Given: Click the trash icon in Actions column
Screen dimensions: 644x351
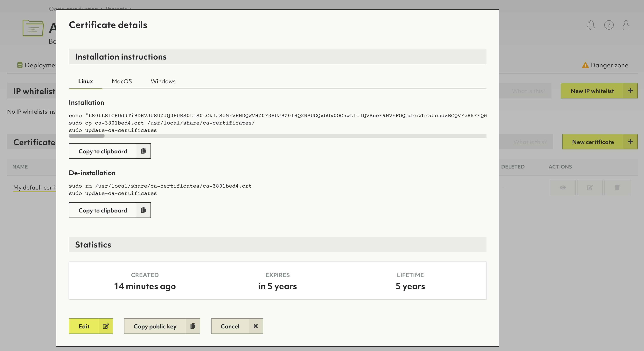Looking at the screenshot, I should (617, 187).
